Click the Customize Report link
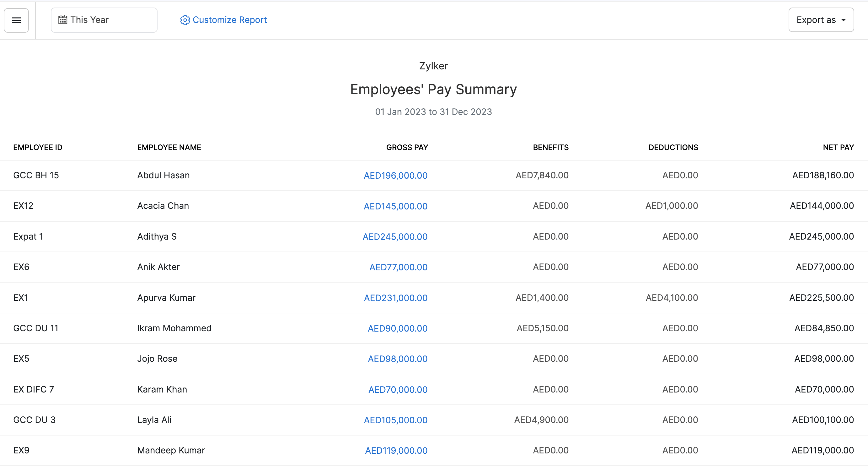The height and width of the screenshot is (471, 868). (229, 20)
